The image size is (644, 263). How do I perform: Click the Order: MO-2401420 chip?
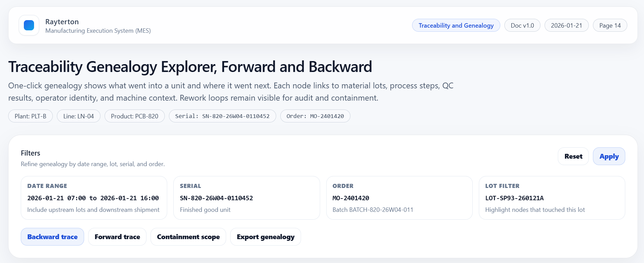point(315,116)
